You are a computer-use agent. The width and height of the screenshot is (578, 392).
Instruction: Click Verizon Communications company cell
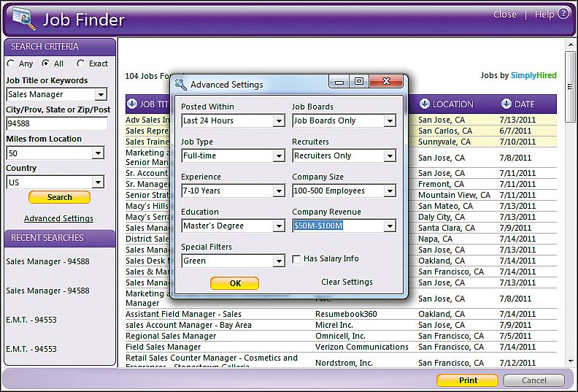click(362, 347)
